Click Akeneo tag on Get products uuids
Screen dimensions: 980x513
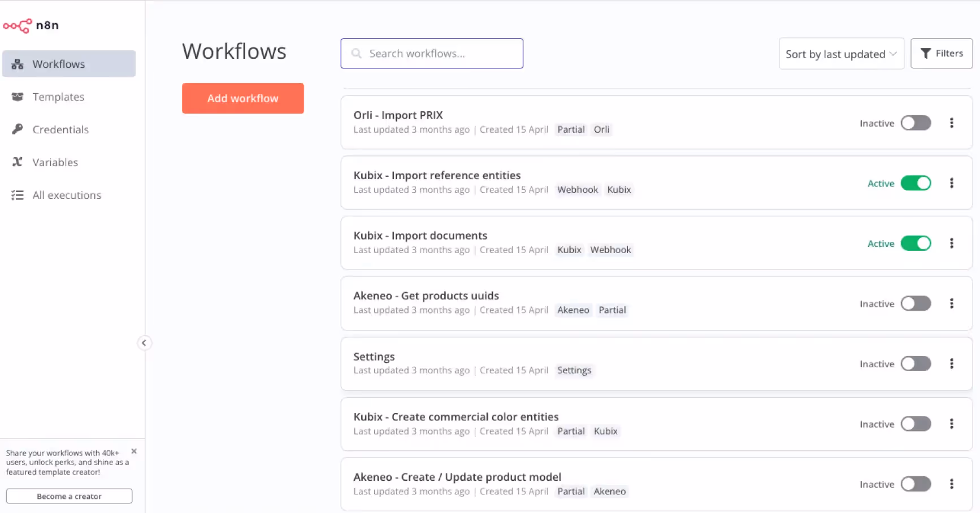point(573,310)
